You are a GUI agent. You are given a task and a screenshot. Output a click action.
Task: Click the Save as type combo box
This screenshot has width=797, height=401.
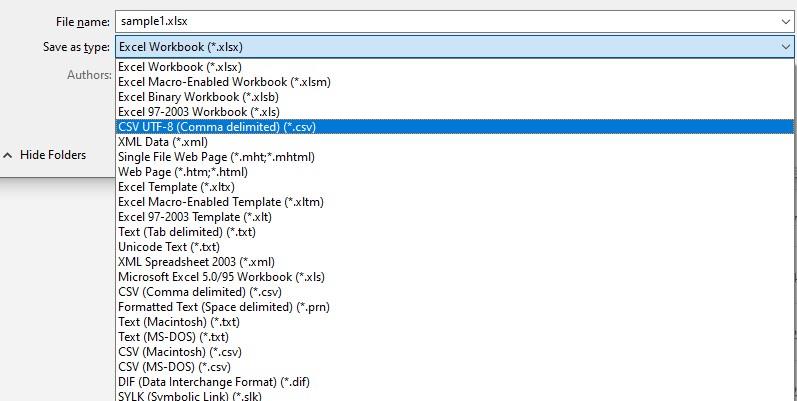coord(454,47)
